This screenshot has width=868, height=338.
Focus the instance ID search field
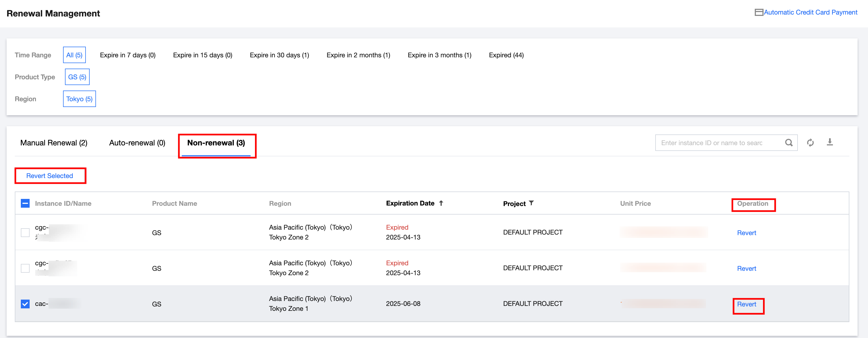click(718, 143)
